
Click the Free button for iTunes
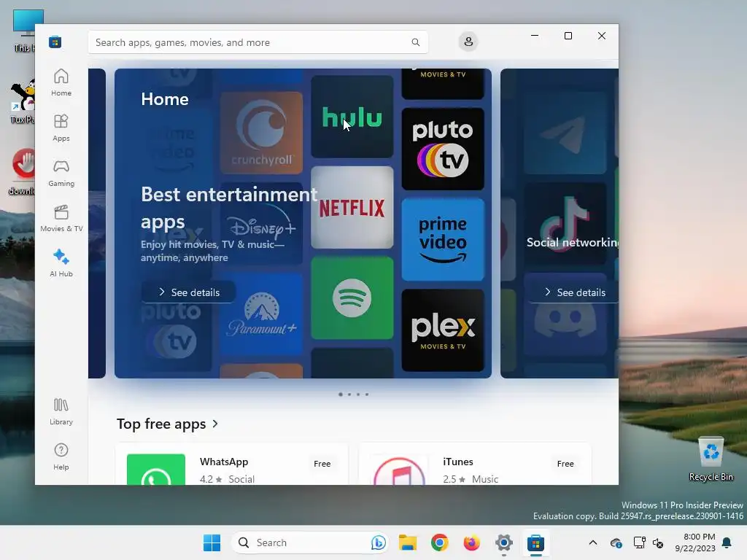tap(565, 464)
